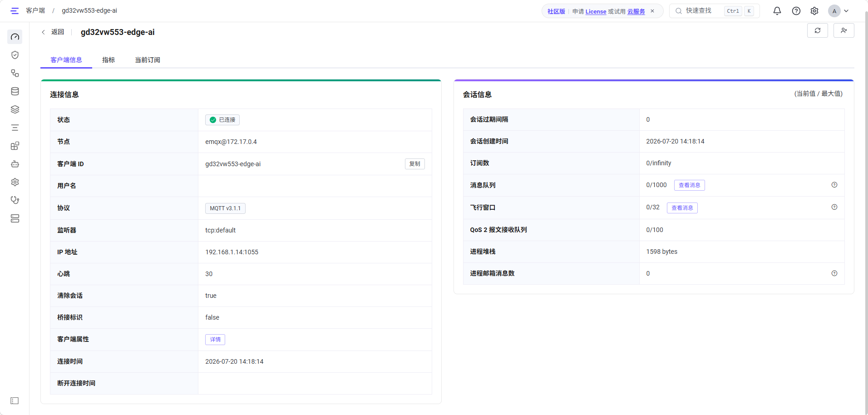Click the 已连接 status badge
The height and width of the screenshot is (415, 868).
222,120
